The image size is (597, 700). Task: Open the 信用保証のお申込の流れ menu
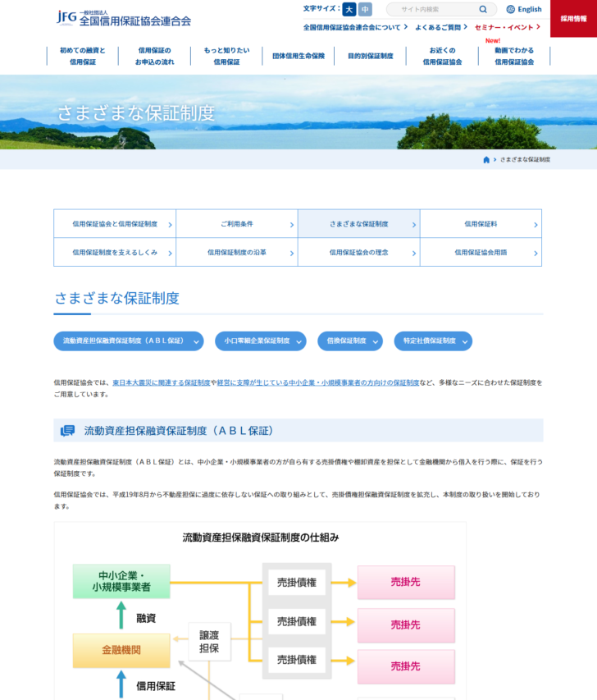(154, 57)
